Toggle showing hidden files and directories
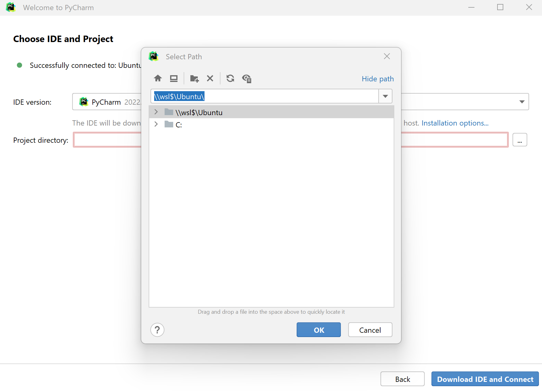The width and height of the screenshot is (542, 392). click(247, 79)
